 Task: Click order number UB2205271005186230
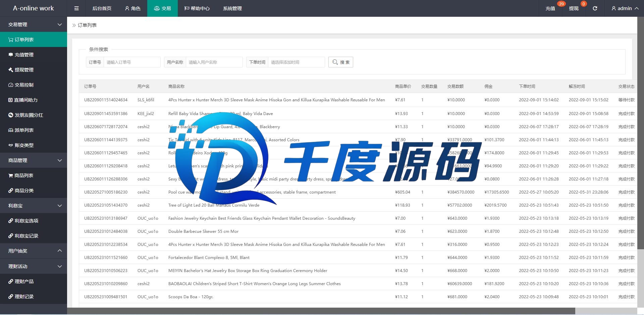pyautogui.click(x=106, y=192)
